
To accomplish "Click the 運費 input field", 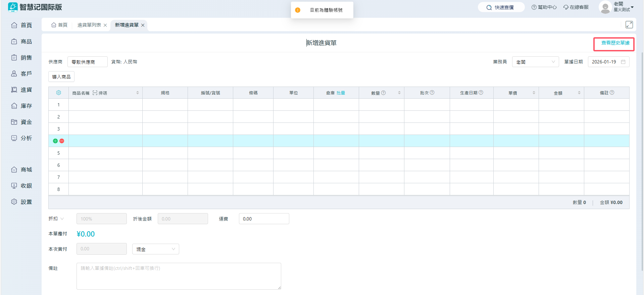I will point(264,219).
